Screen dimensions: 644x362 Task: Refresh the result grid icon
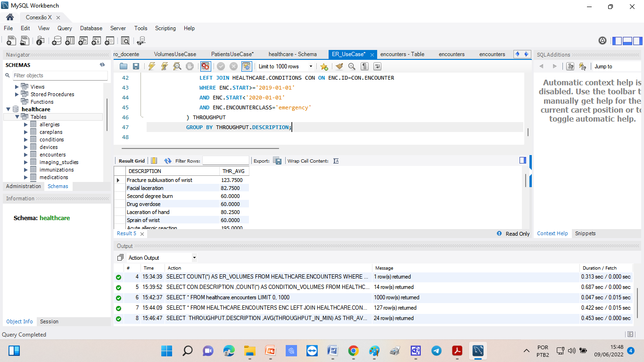(168, 161)
